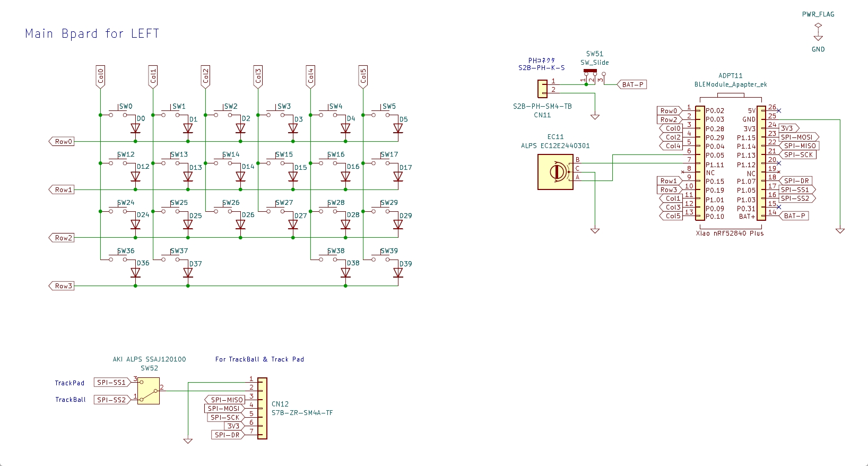Select the Xiao nRF52840 Plus text
Screen dimensions: 868x466
pyautogui.click(x=730, y=233)
